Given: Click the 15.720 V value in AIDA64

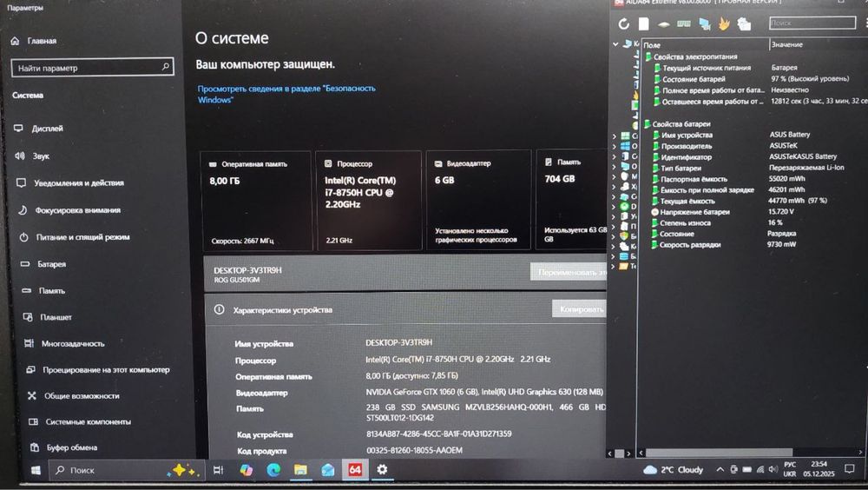Looking at the screenshot, I should click(x=781, y=212).
